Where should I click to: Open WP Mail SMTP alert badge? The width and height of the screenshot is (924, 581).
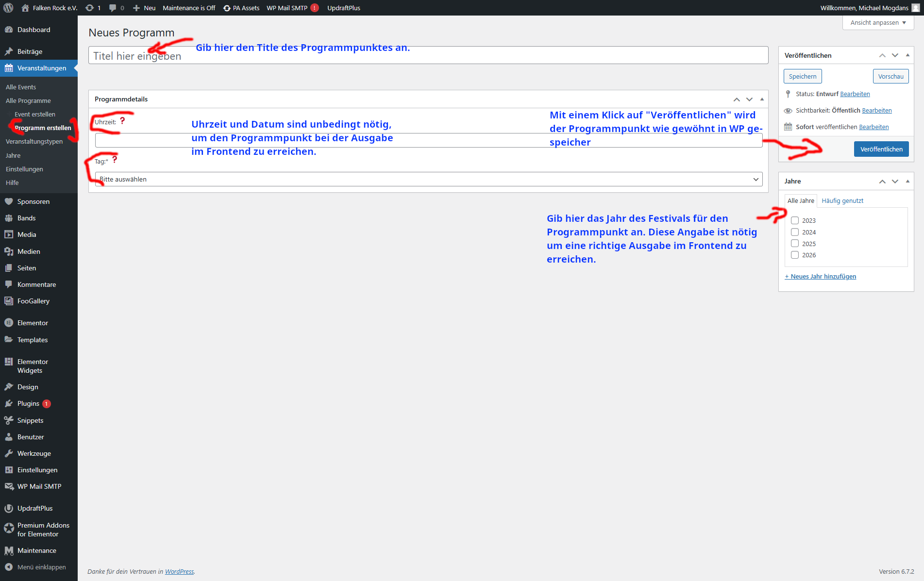coord(315,8)
